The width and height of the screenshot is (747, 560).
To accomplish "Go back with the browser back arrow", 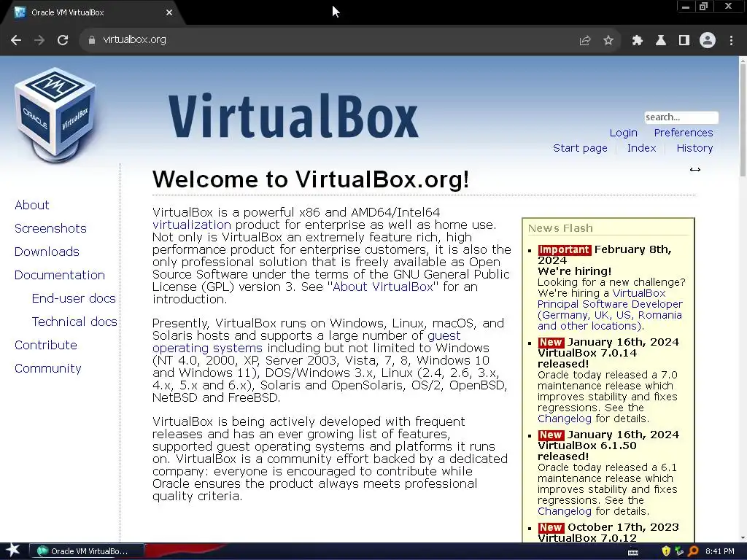I will tap(16, 41).
